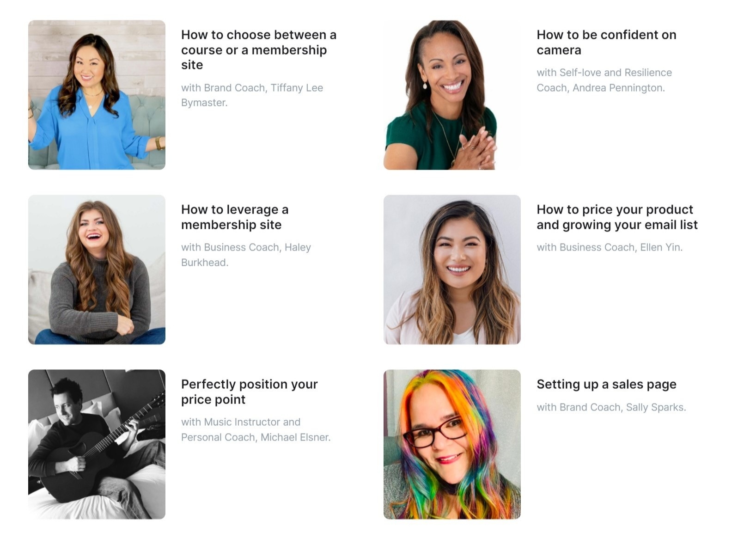Click 'with Brand Coach, Sally Sparks' subtitle

click(x=611, y=407)
